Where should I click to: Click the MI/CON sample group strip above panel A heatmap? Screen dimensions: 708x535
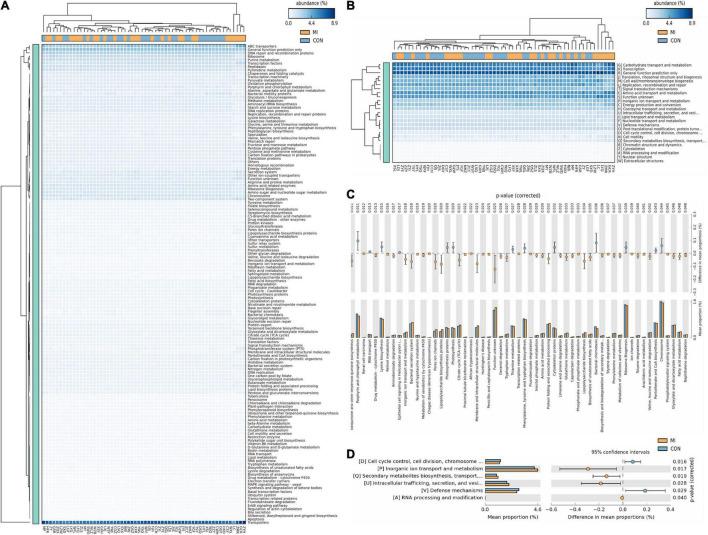click(144, 38)
